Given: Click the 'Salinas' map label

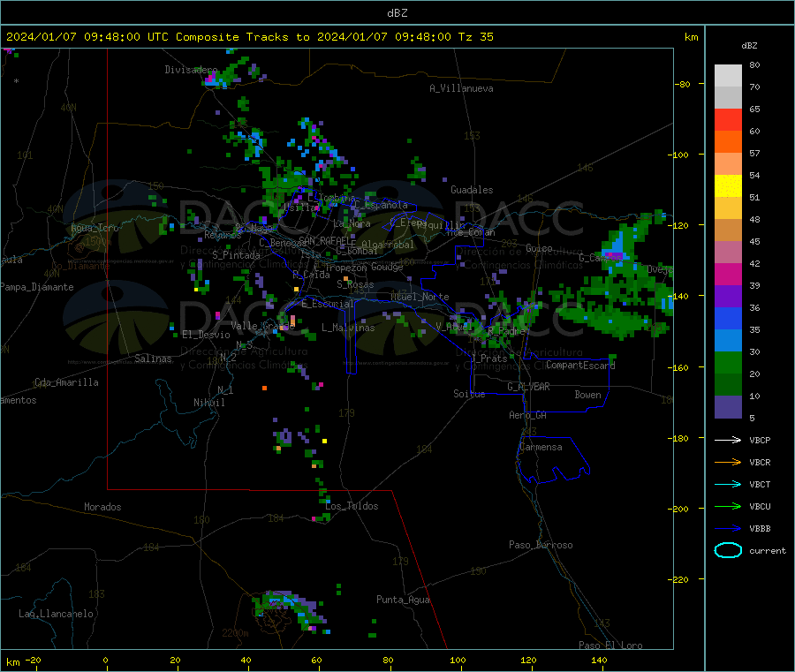Looking at the screenshot, I should [x=153, y=359].
